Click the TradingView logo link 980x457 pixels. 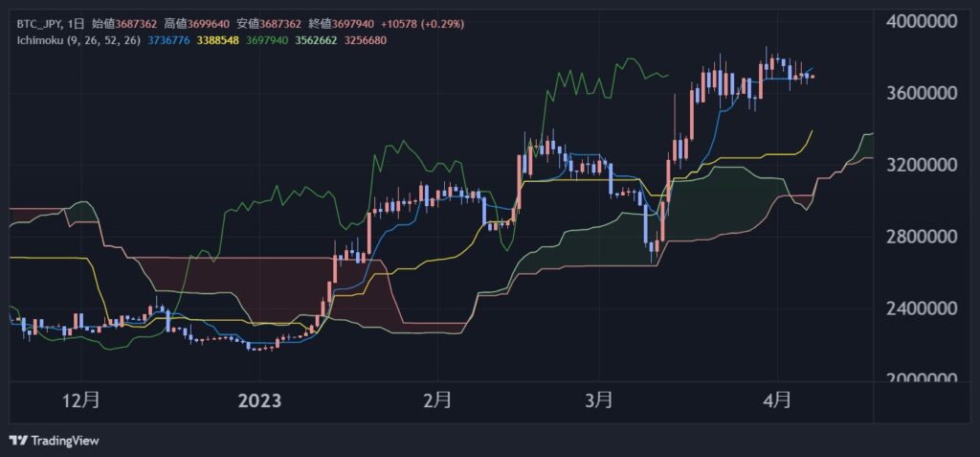[x=55, y=441]
